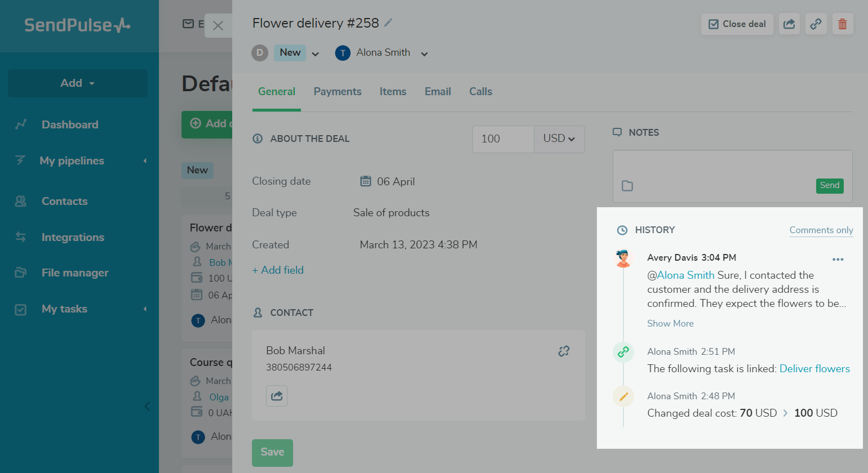The height and width of the screenshot is (473, 868).
Task: Open the Deliver flowers linked task
Action: click(x=814, y=369)
